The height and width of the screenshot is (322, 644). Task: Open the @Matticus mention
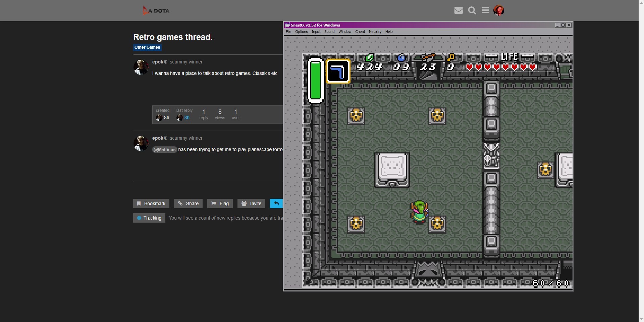(x=164, y=149)
